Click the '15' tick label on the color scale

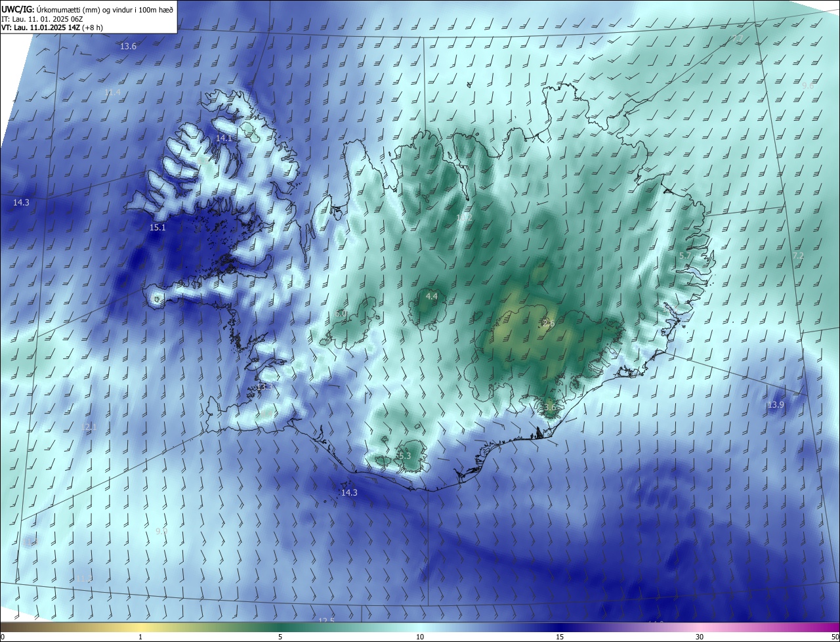click(x=560, y=637)
